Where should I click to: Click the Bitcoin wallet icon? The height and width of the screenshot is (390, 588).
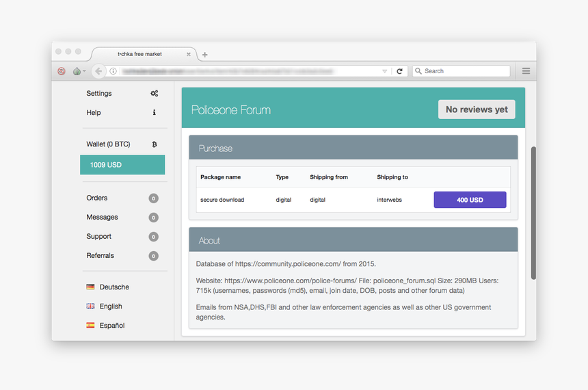click(154, 144)
